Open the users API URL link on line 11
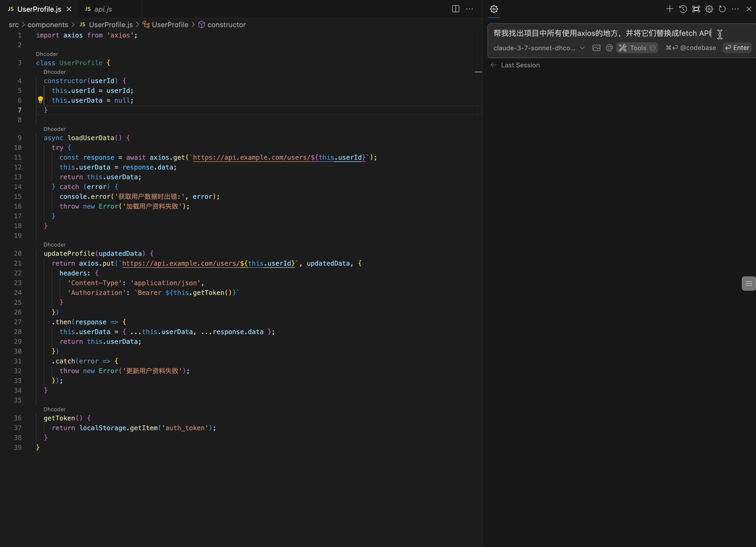This screenshot has width=756, height=547. pos(279,158)
